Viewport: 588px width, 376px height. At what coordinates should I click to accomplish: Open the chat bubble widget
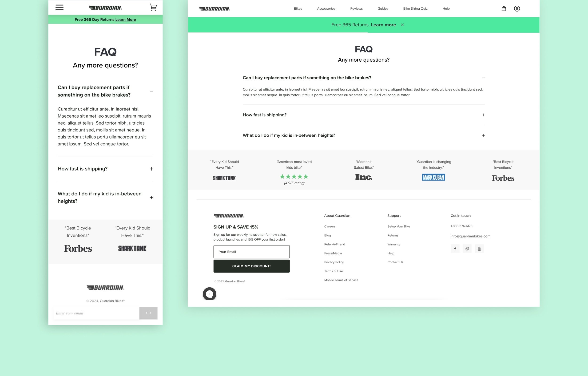coord(209,293)
